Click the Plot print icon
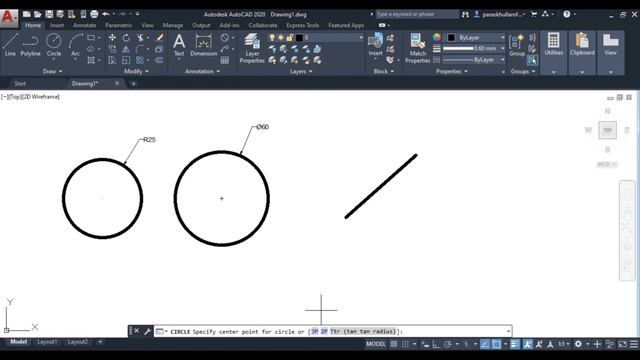Viewport: 640px width, 360px height. point(94,14)
